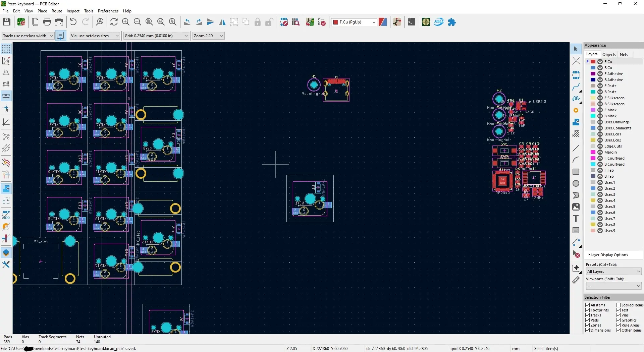Select the Add text tool
This screenshot has width=644, height=352.
[576, 219]
